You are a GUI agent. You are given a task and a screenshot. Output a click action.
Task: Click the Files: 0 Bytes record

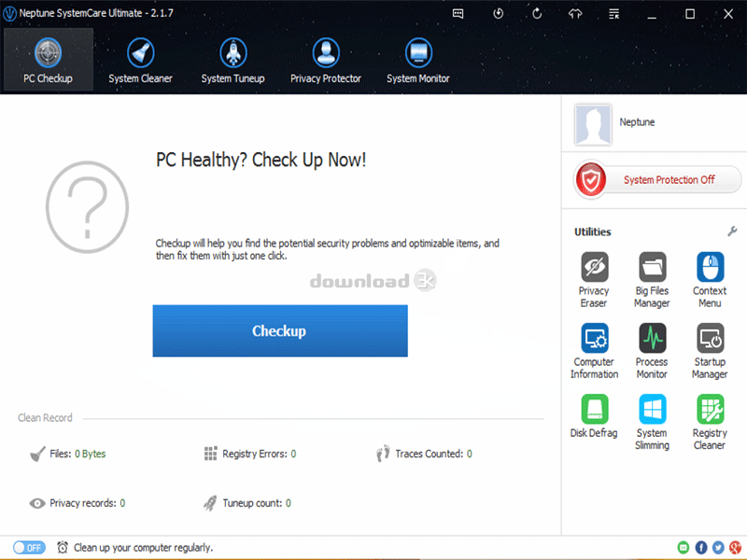point(68,454)
